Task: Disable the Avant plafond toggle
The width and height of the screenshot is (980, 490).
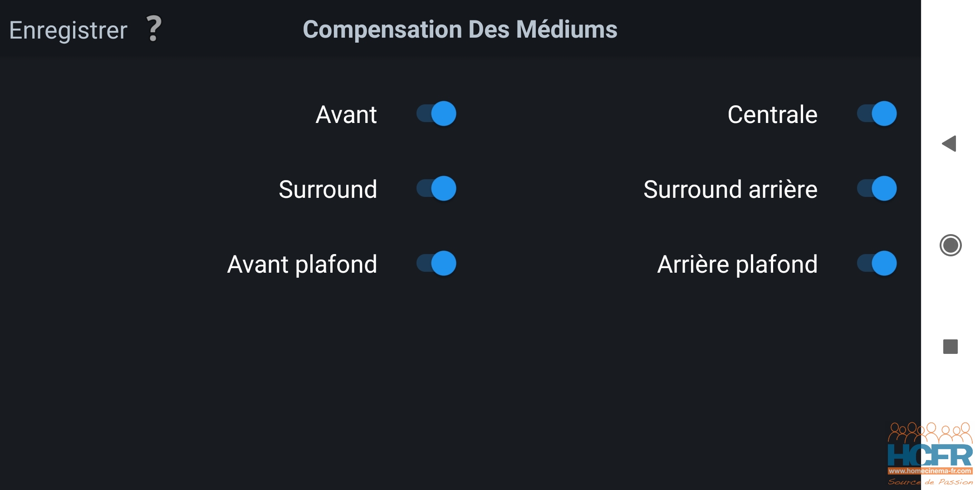Action: click(436, 263)
